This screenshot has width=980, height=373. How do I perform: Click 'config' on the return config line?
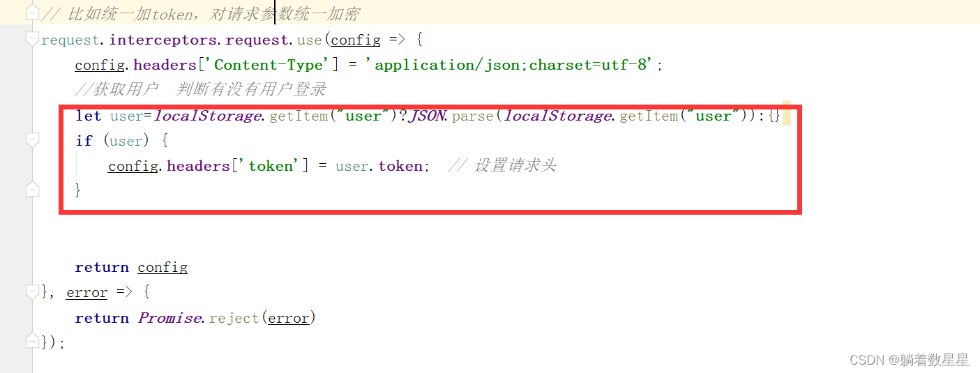[x=163, y=267]
